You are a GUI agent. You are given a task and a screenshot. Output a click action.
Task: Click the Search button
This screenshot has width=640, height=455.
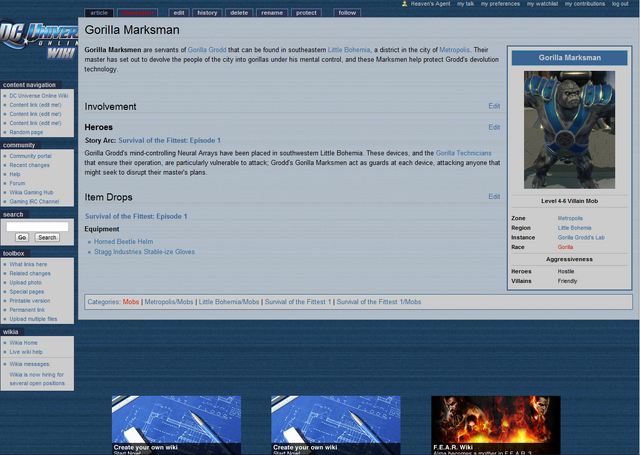[47, 237]
